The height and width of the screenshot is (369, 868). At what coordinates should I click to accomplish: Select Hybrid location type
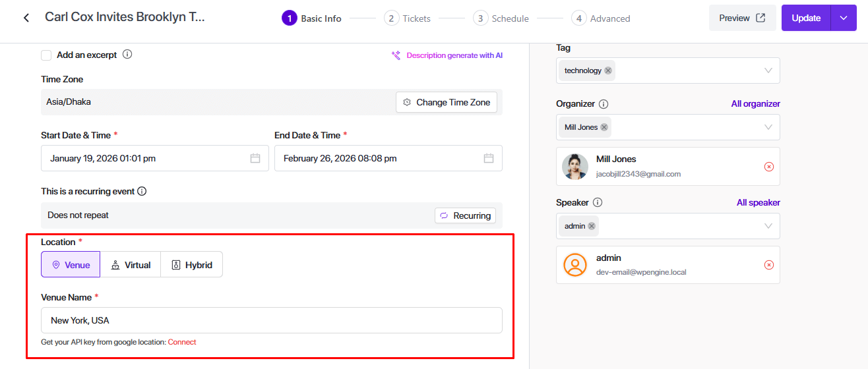click(191, 265)
